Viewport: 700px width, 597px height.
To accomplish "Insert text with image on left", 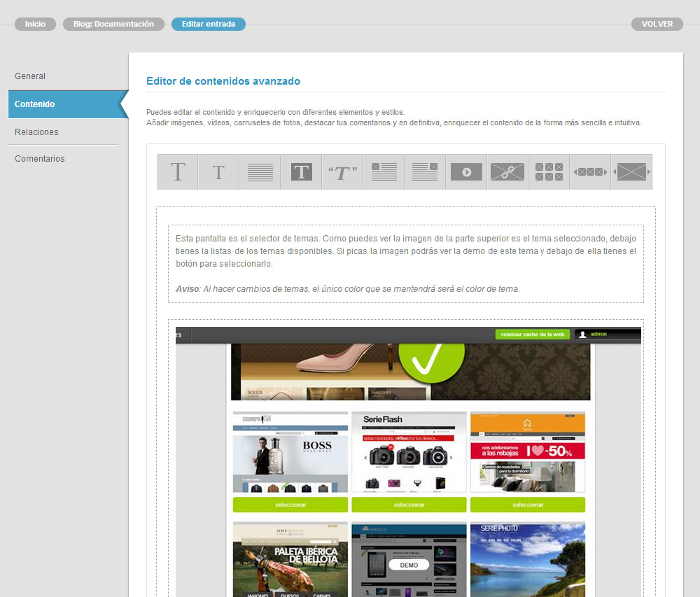I will tap(384, 171).
